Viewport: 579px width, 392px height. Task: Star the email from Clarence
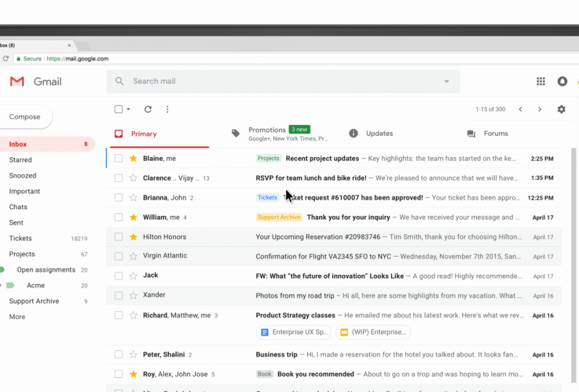(x=133, y=178)
